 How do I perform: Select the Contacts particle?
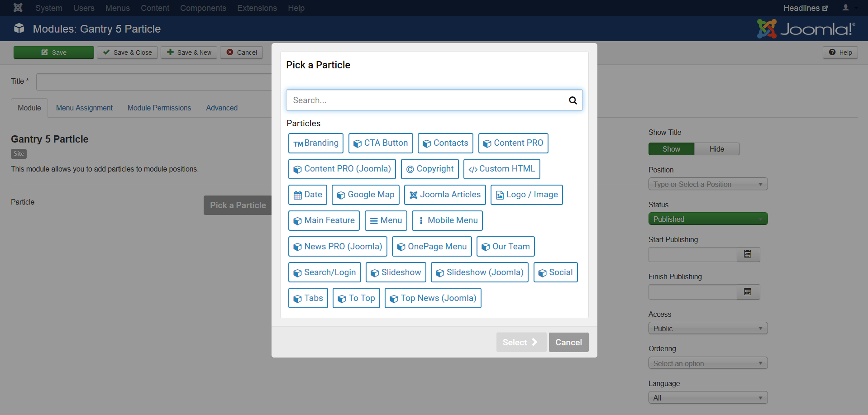tap(445, 143)
